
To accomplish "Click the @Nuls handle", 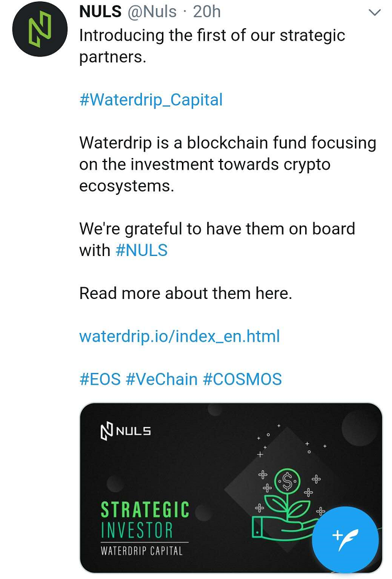I will point(152,12).
